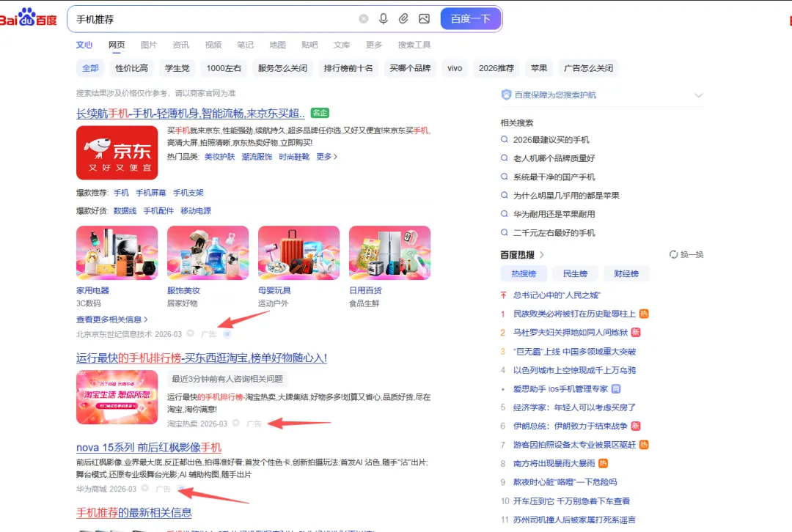This screenshot has height=532, width=792.
Task: Click the Baidu logo
Action: (x=29, y=18)
